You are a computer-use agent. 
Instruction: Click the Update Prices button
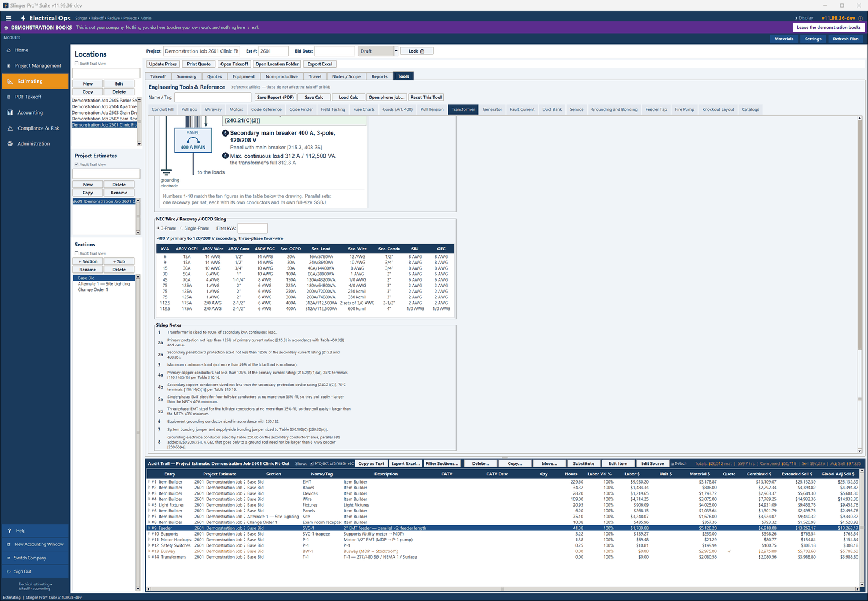tap(163, 64)
